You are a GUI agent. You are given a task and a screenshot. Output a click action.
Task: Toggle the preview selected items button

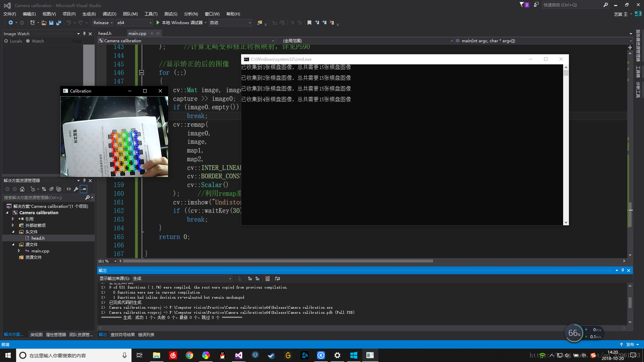(x=84, y=189)
